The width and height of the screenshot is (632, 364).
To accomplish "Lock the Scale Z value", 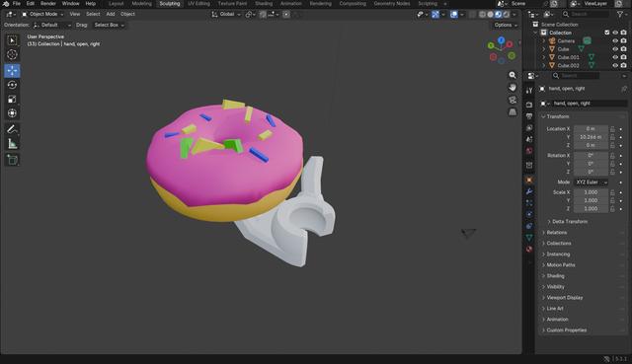I will [612, 208].
